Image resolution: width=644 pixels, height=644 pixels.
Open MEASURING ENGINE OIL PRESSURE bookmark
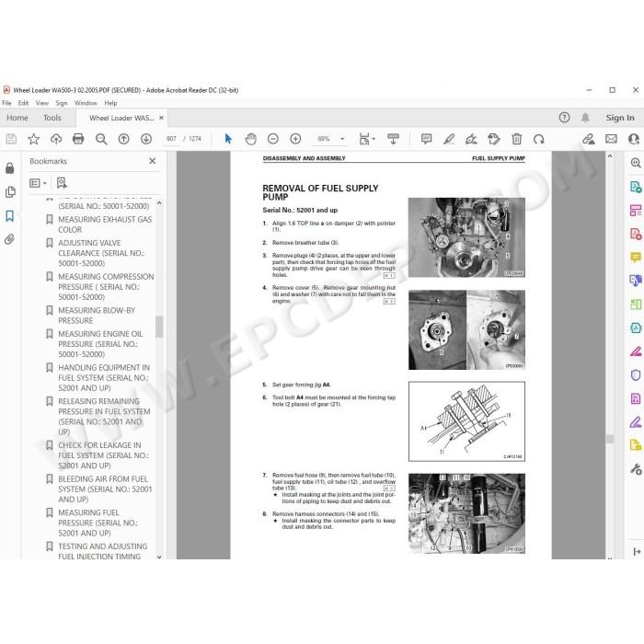click(x=101, y=344)
